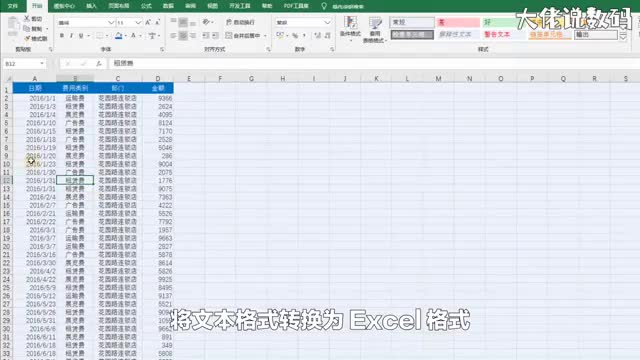This screenshot has height=360, width=640.
Task: Open Conditional Formatting (条件格式) menu
Action: pos(350,28)
